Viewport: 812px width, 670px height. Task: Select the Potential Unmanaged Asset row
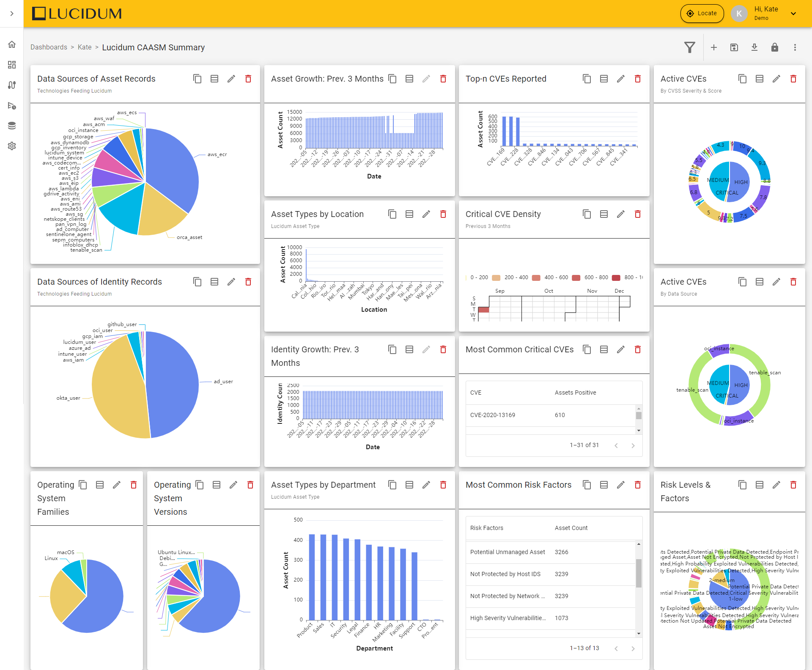tap(551, 552)
